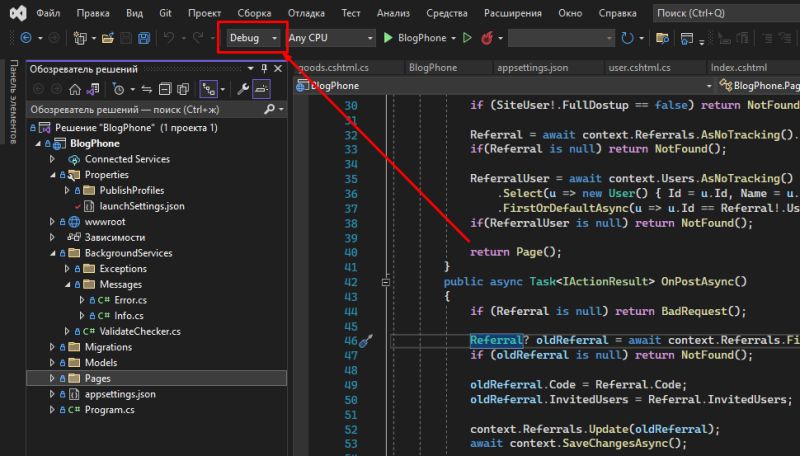The image size is (800, 456).
Task: Click the Show All Files icon
Action: (183, 89)
